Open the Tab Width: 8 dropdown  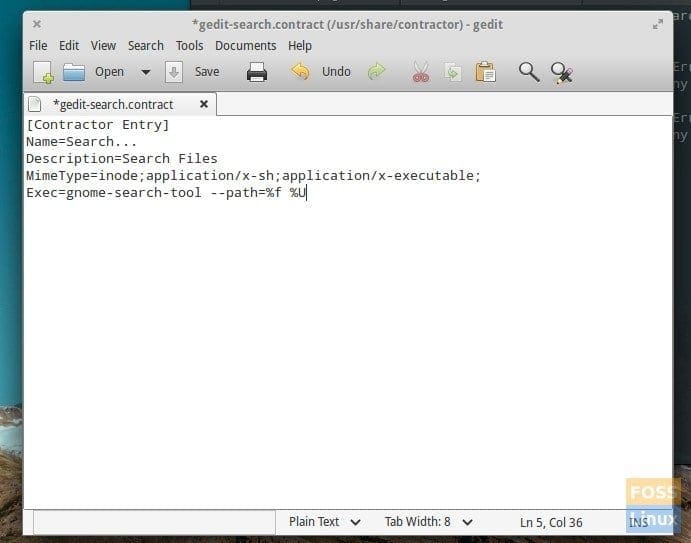tap(429, 522)
